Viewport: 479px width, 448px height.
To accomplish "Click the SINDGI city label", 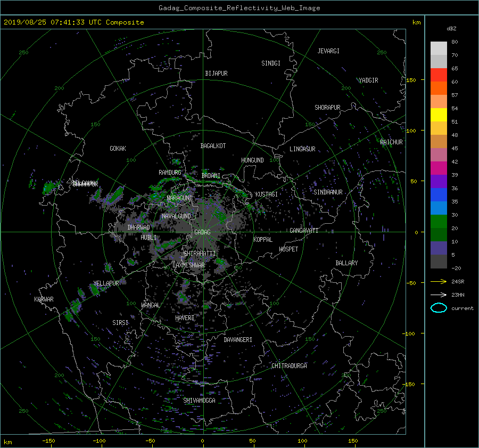I will pyautogui.click(x=271, y=63).
